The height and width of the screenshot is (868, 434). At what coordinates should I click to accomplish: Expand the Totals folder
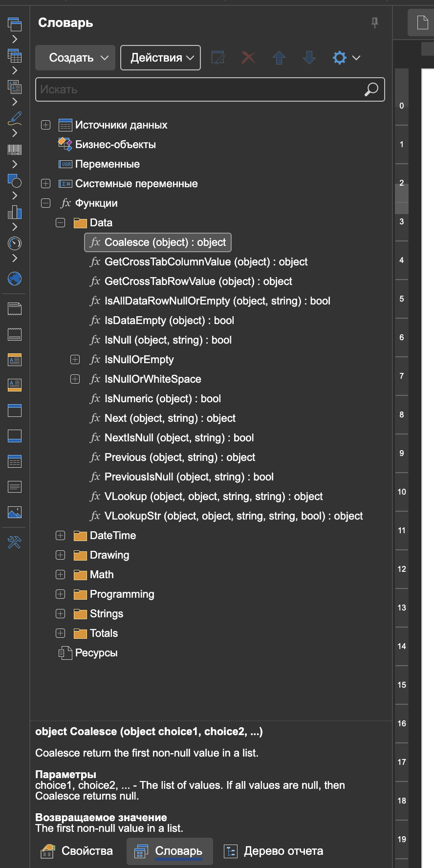pyautogui.click(x=60, y=633)
